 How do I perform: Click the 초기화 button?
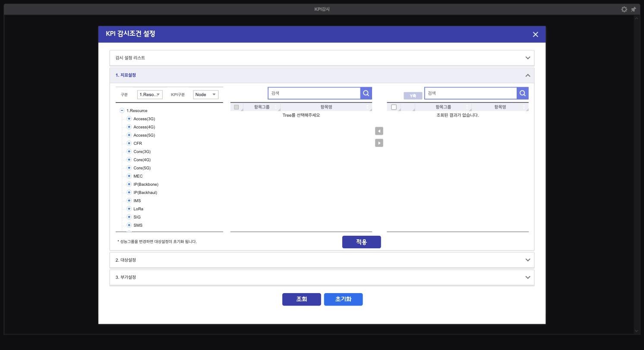coord(344,299)
